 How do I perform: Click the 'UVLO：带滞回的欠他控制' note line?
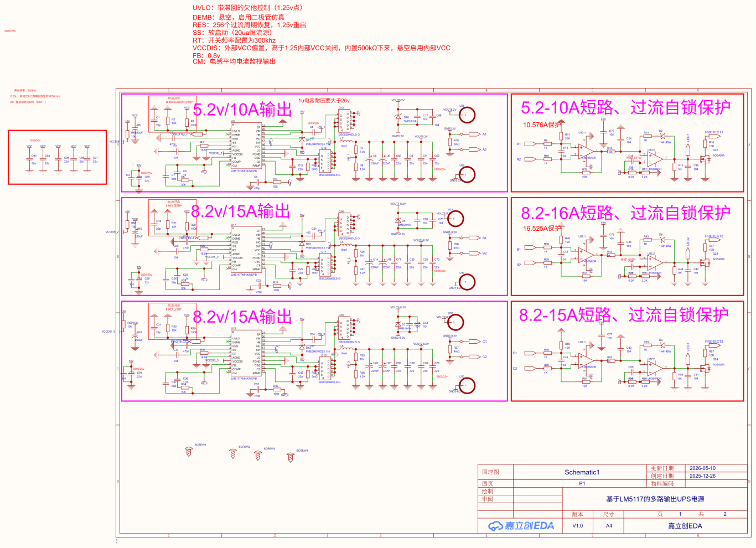click(x=248, y=8)
